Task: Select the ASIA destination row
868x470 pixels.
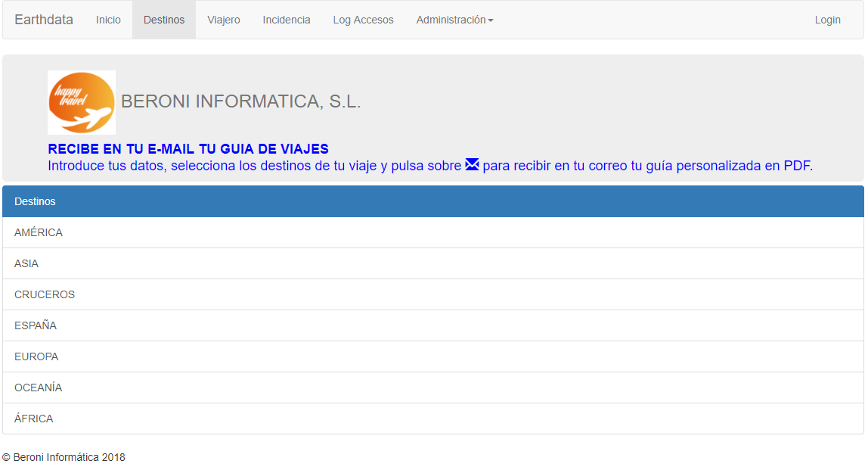Action: 26,263
